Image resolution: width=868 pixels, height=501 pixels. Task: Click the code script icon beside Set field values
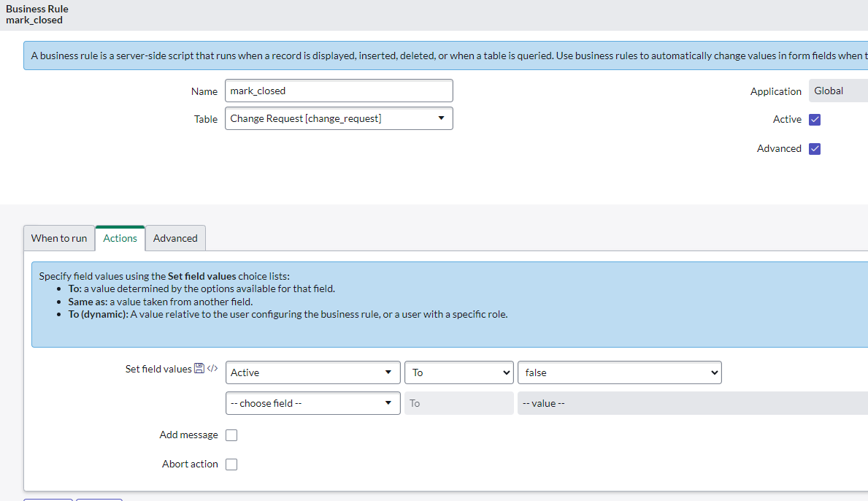[212, 369]
